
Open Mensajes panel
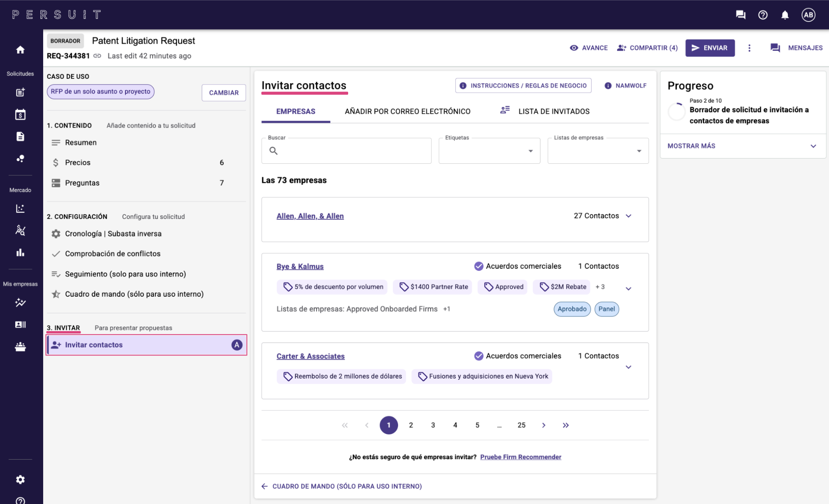pyautogui.click(x=796, y=48)
